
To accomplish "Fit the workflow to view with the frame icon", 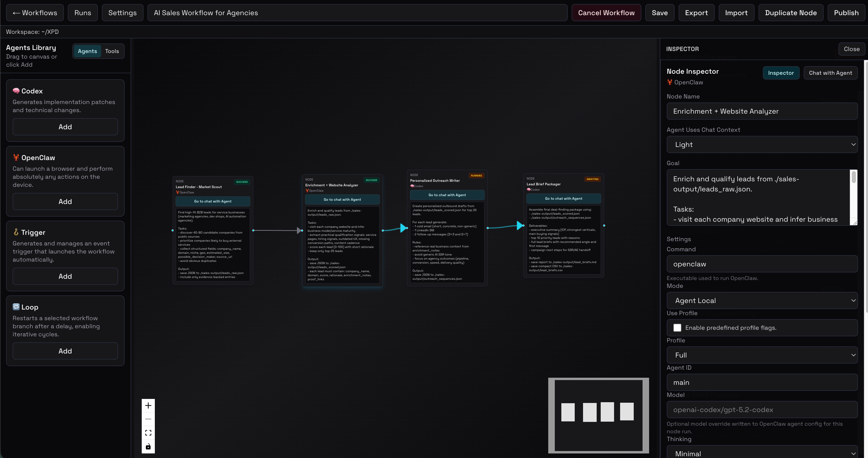I will coord(148,433).
